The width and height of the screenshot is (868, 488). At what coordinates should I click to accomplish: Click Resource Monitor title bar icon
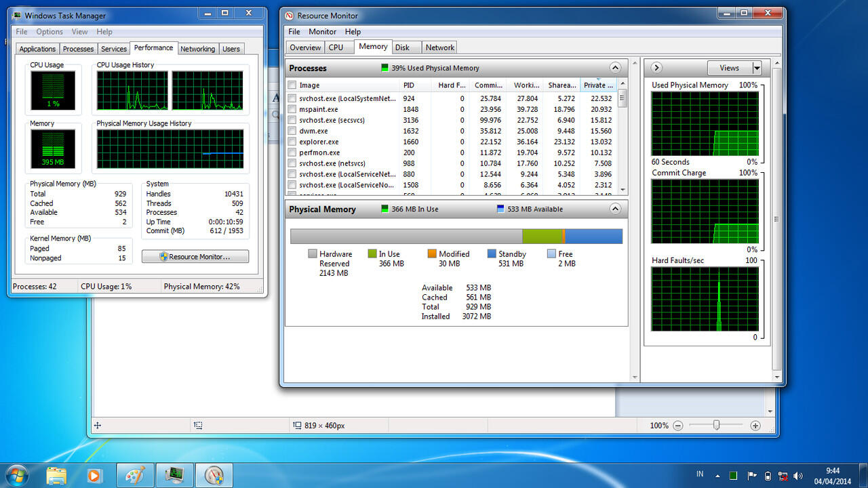(x=290, y=16)
